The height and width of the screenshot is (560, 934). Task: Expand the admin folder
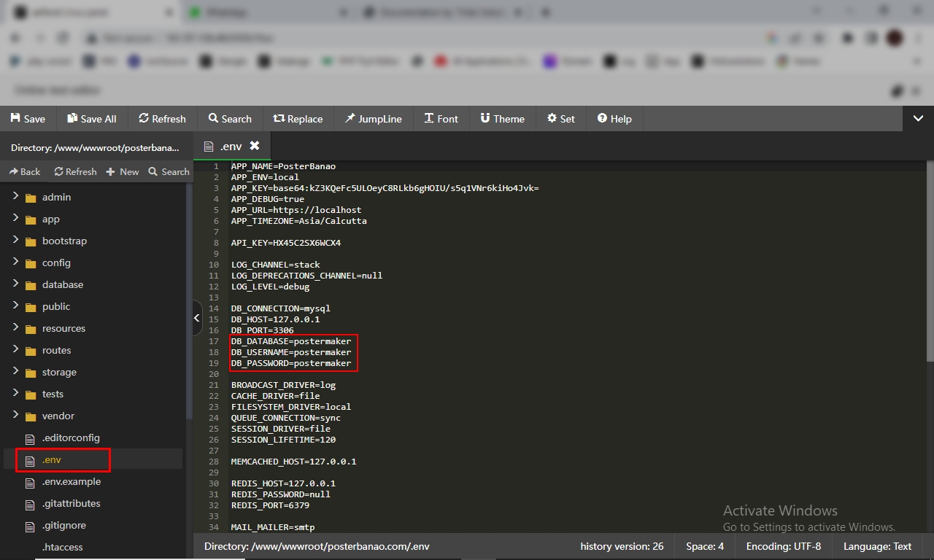coord(15,197)
